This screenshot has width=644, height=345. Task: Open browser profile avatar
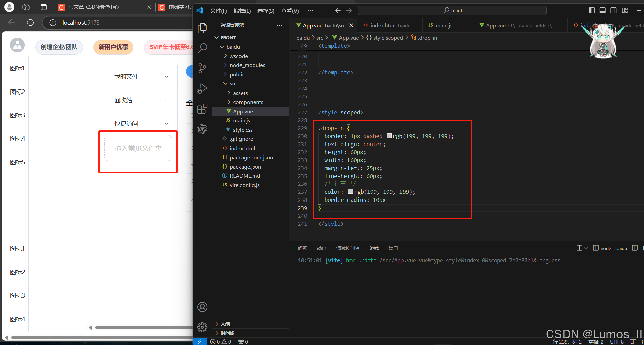click(9, 7)
